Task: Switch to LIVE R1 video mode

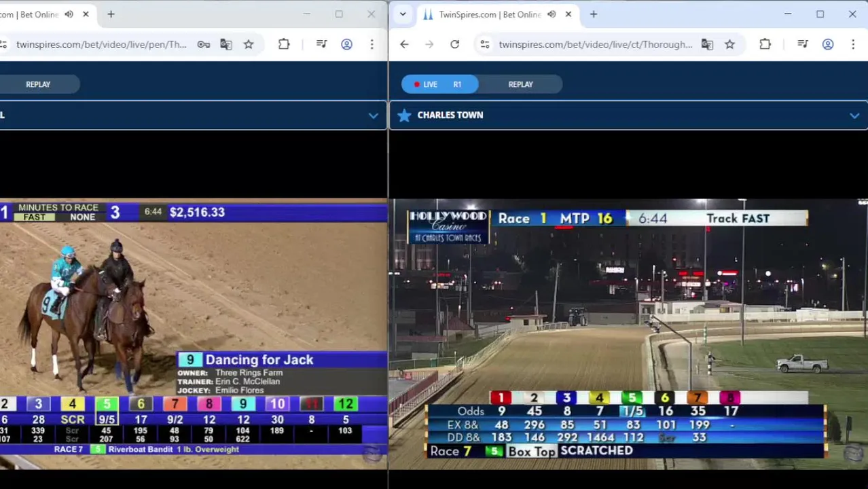Action: 439,84
